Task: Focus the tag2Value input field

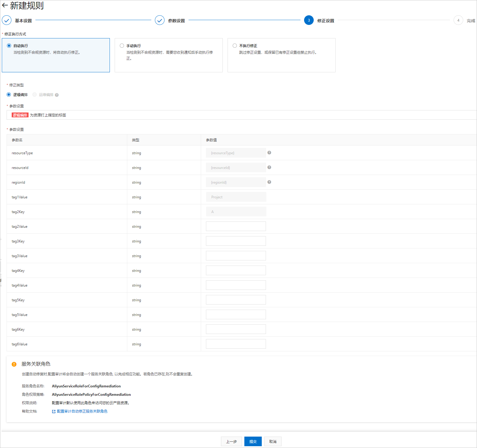Action: pyautogui.click(x=236, y=226)
